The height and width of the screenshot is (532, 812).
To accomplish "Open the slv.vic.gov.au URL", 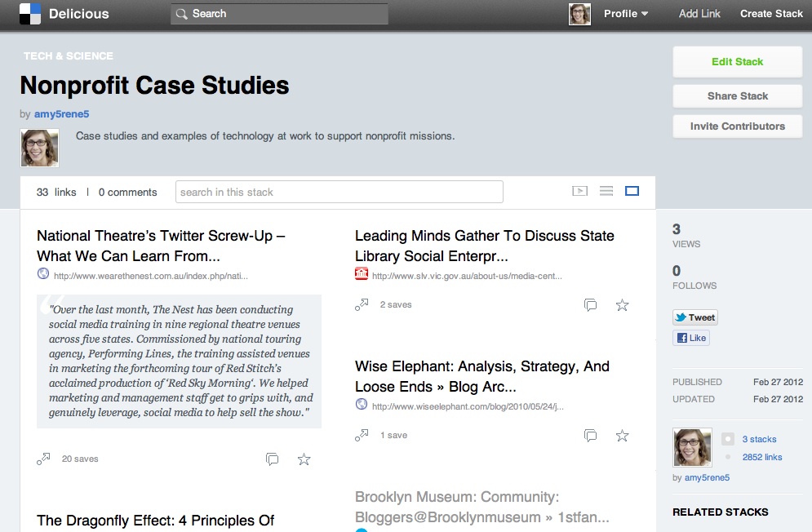I will 467,276.
